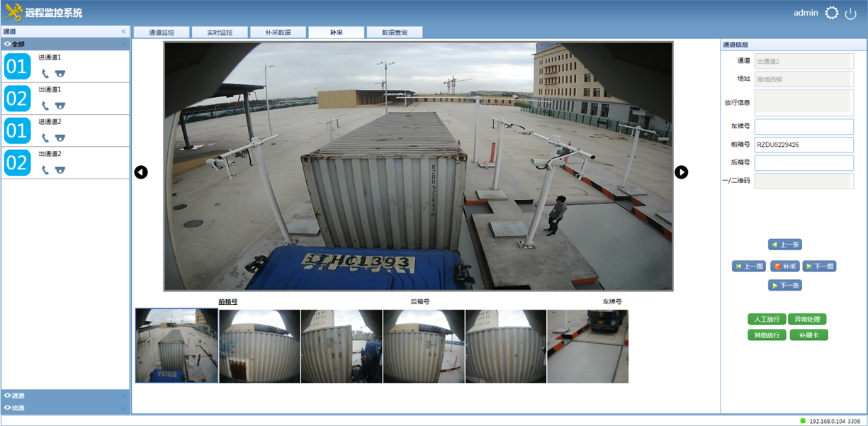Viewport: 868px width, 426px height.
Task: Click the 车牌号 input field
Action: (804, 126)
